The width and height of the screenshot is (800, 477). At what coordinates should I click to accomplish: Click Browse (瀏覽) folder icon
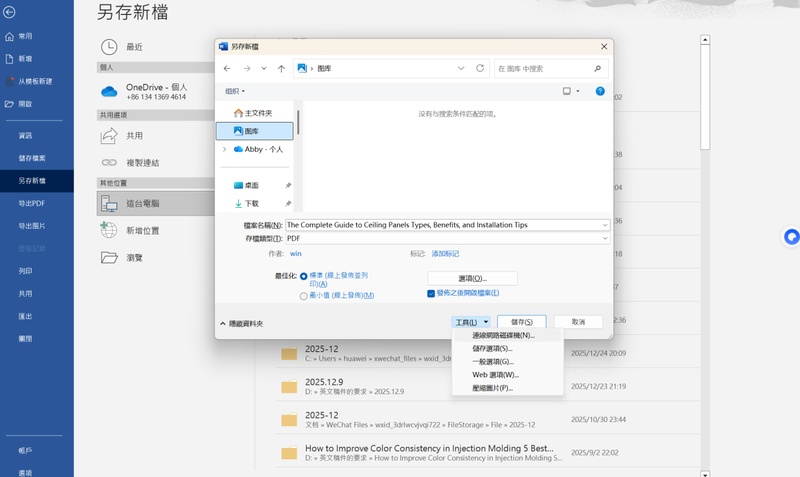pyautogui.click(x=109, y=257)
